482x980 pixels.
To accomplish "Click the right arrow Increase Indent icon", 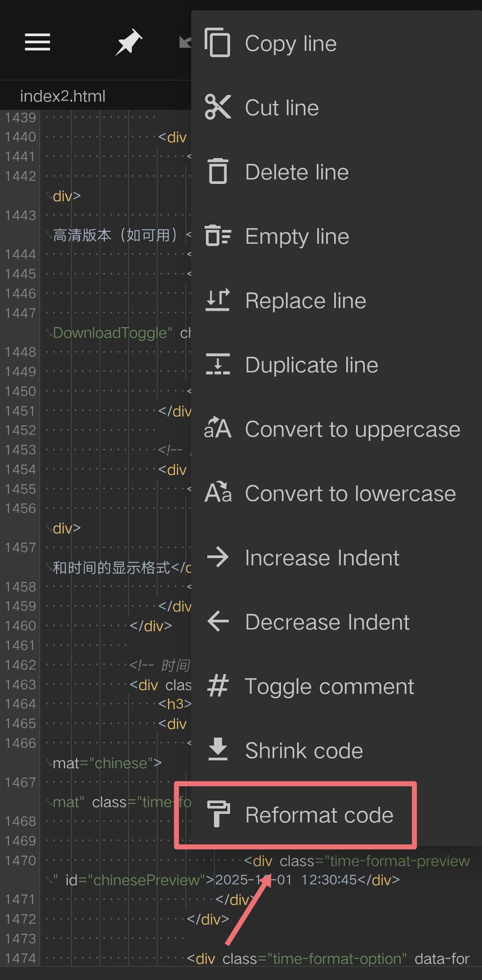I will coord(218,557).
